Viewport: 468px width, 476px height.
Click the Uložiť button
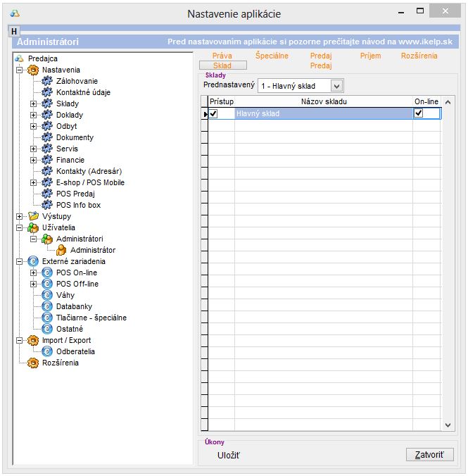pyautogui.click(x=229, y=455)
